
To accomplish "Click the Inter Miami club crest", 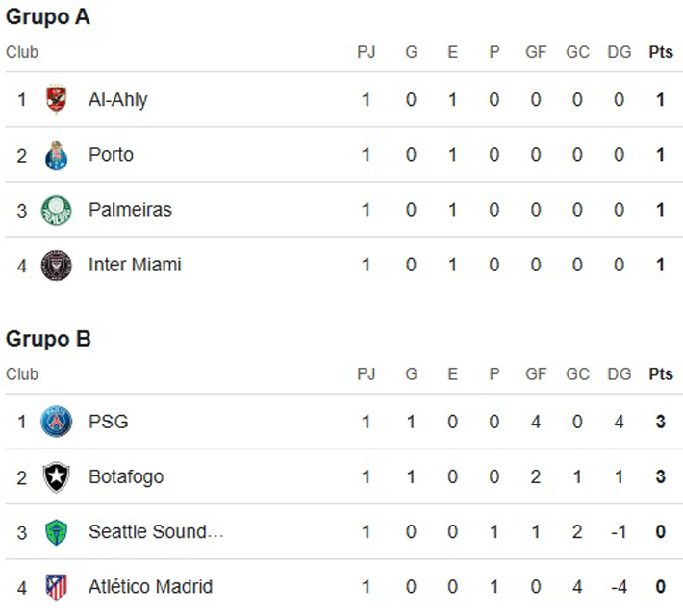I will pos(56,266).
